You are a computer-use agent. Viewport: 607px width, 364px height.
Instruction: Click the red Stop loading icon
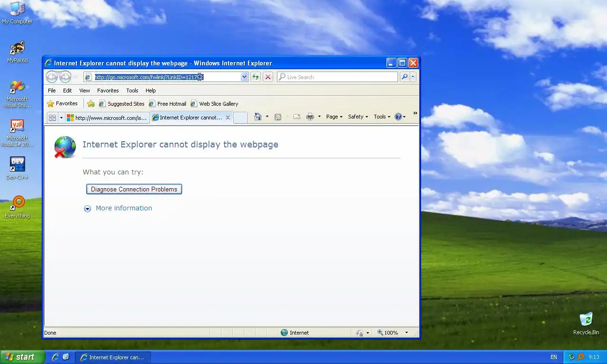point(268,77)
